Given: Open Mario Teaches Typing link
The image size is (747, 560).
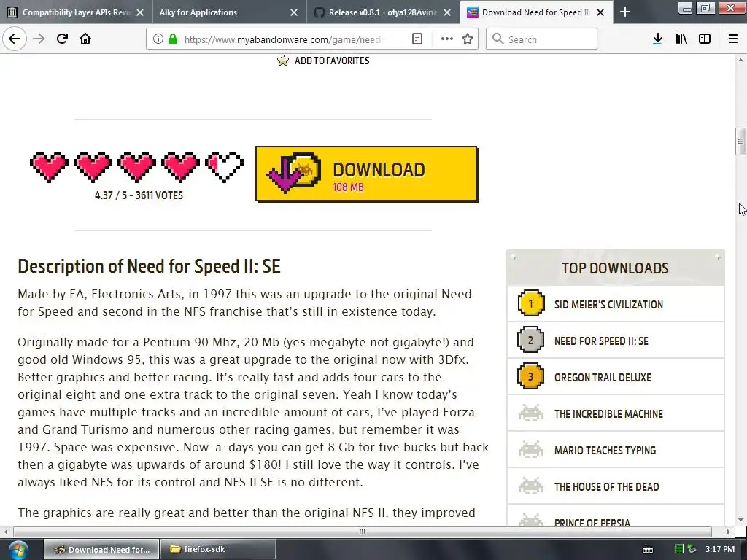Looking at the screenshot, I should point(605,451).
